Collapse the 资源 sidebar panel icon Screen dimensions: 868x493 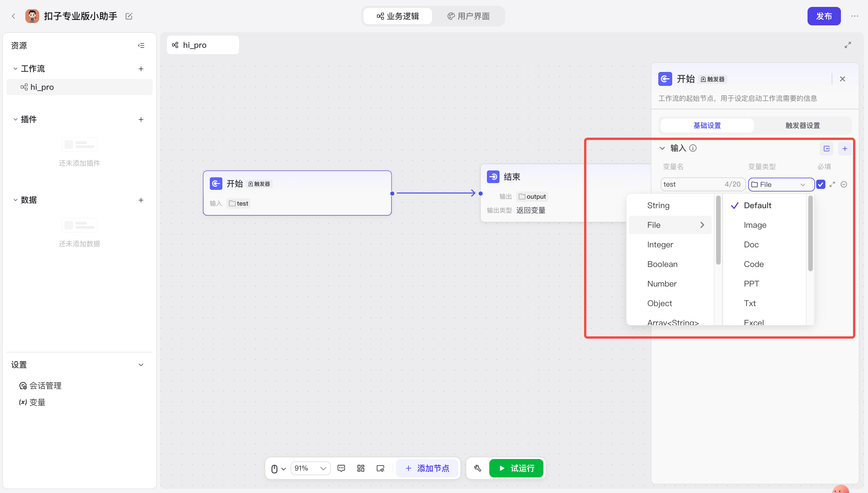141,45
